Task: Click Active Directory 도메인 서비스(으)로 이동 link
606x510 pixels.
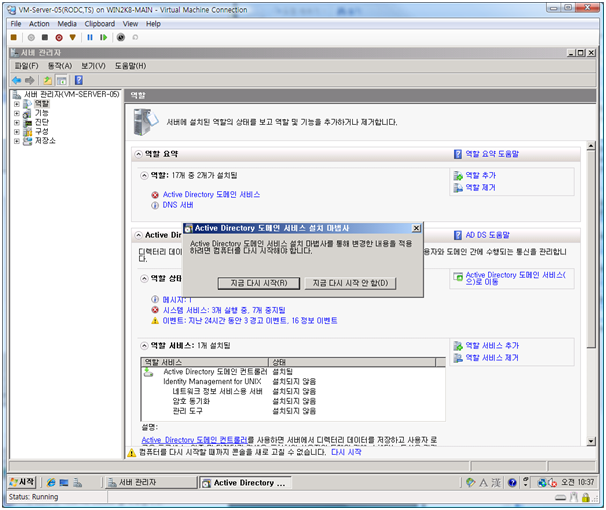Action: (515, 279)
